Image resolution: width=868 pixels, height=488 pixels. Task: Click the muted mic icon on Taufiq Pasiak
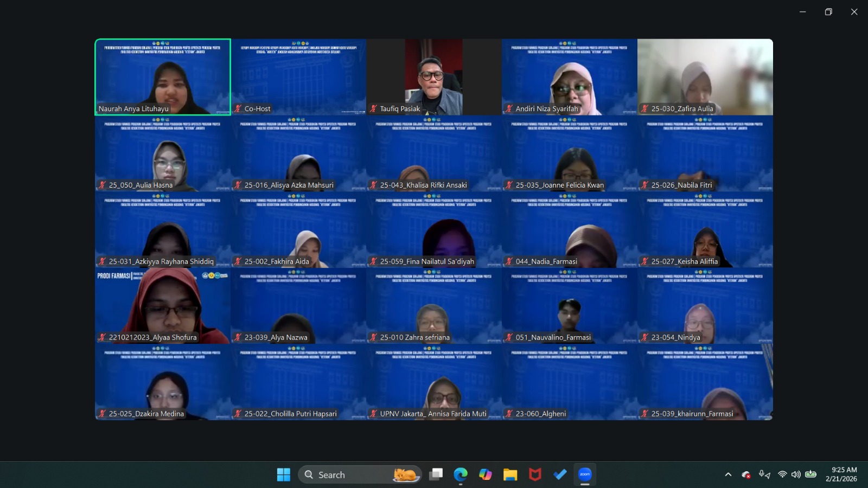(x=373, y=108)
